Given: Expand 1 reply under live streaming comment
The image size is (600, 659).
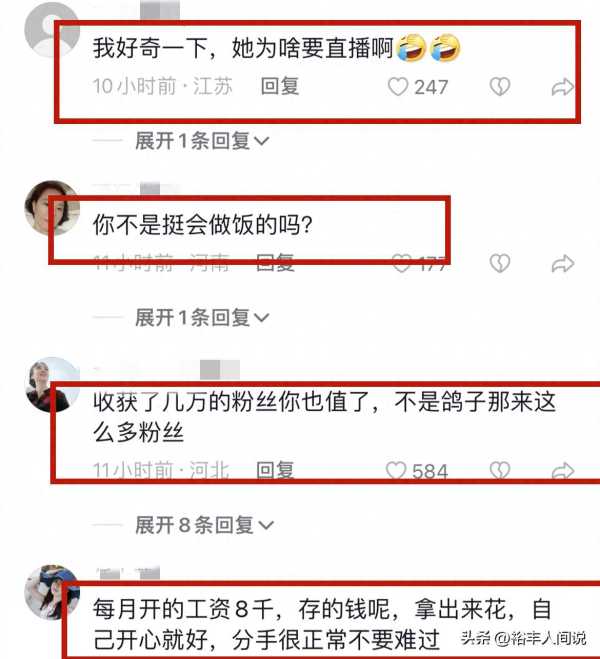Looking at the screenshot, I should pos(202,140).
